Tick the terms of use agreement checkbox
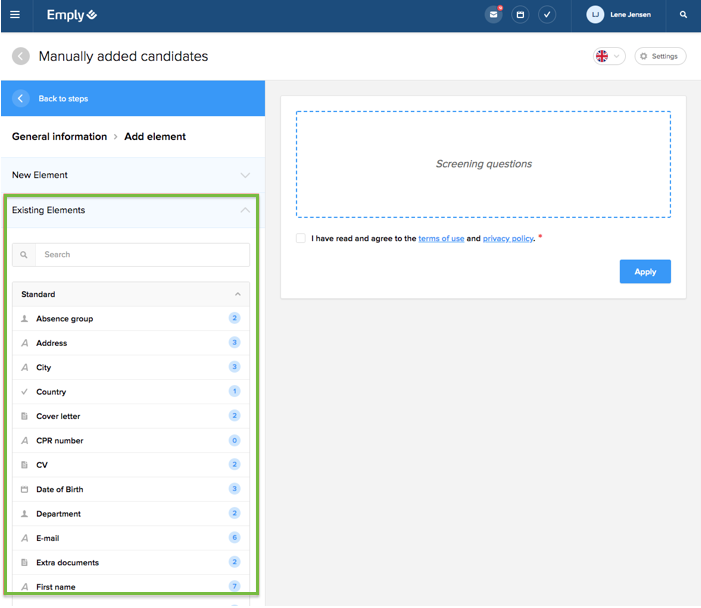The width and height of the screenshot is (701, 608). point(301,238)
